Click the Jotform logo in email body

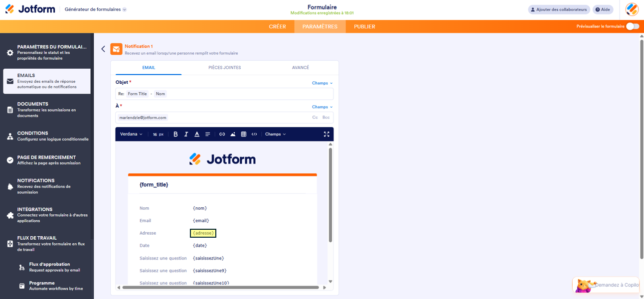(x=222, y=159)
